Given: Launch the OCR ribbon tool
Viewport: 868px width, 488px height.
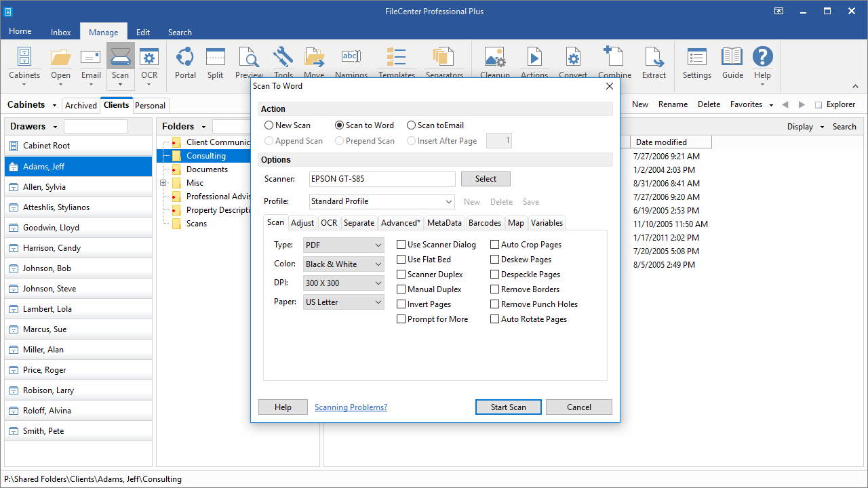Looking at the screenshot, I should click(x=149, y=64).
